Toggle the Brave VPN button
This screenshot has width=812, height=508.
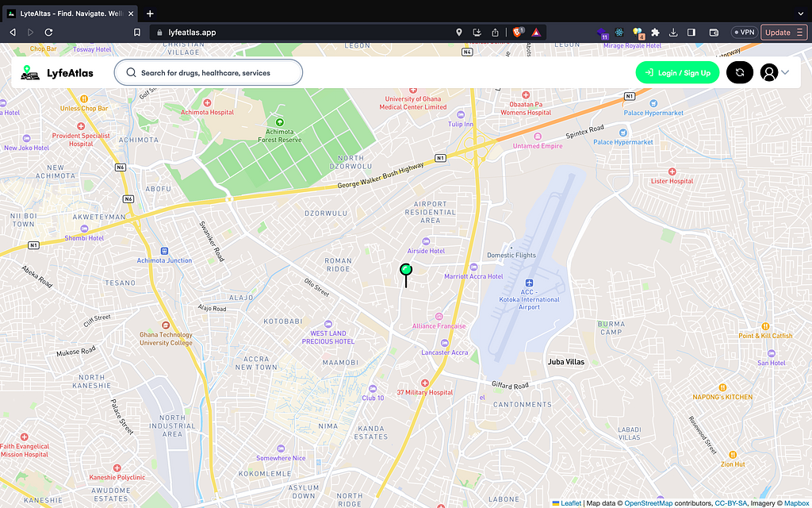tap(743, 33)
